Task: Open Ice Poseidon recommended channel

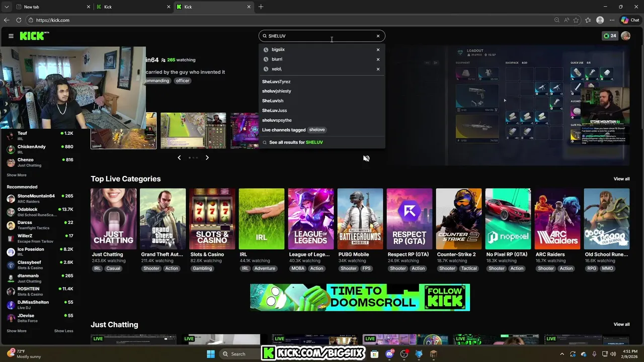Action: pyautogui.click(x=40, y=251)
